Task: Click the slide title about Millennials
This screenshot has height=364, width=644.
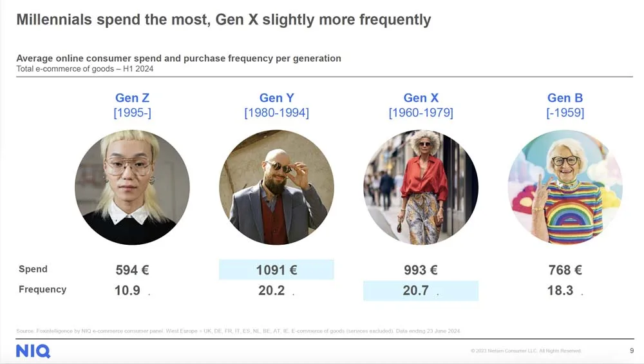Action: [x=223, y=20]
